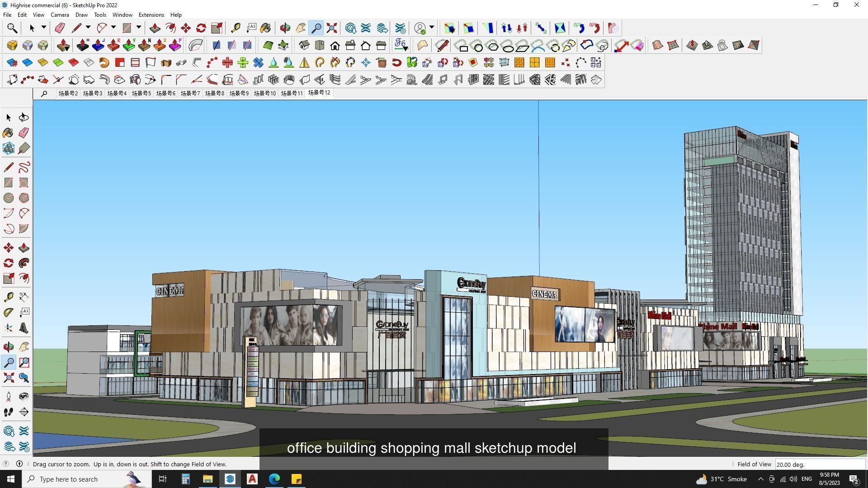Image resolution: width=868 pixels, height=488 pixels.
Task: Open the File menu
Action: point(7,14)
